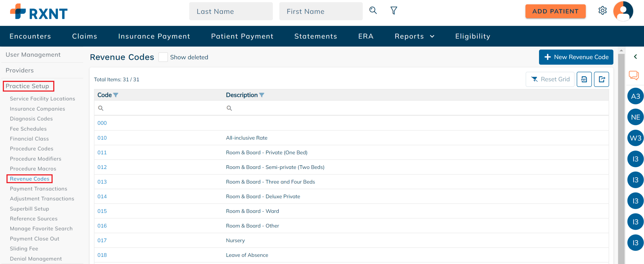
Task: Enable the Show deleted checkbox
Action: tap(163, 57)
